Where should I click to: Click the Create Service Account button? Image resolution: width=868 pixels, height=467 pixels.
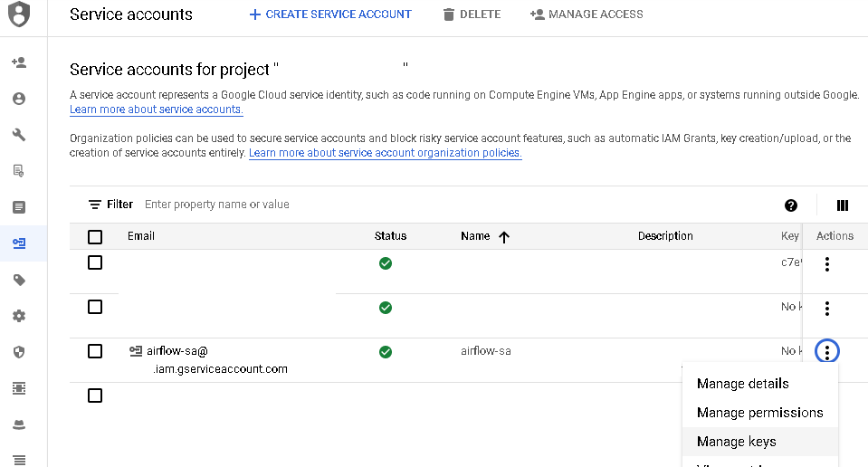click(x=330, y=14)
